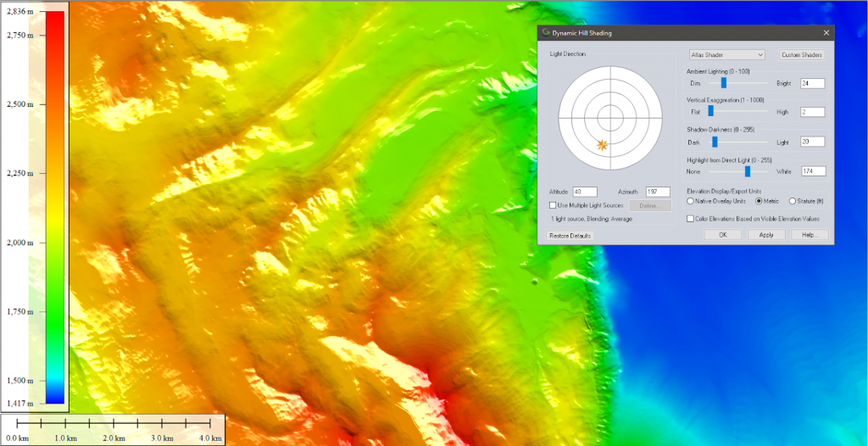This screenshot has width=868, height=446.
Task: Click the elevation legend color bar
Action: click(55, 207)
